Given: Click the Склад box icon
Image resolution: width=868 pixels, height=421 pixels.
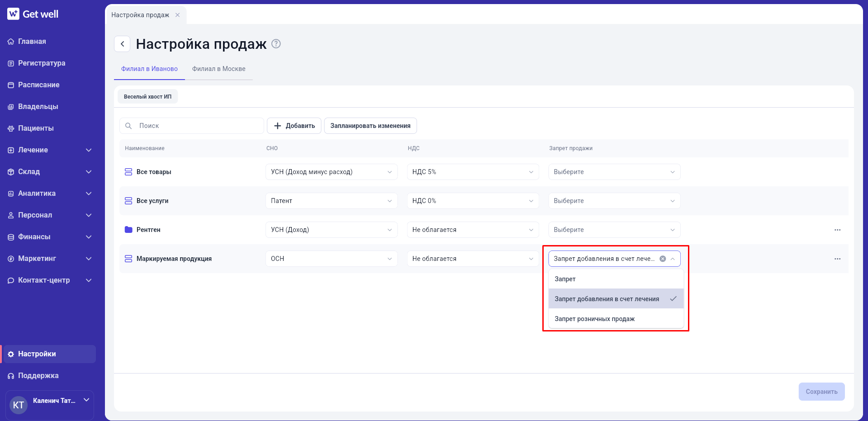Looking at the screenshot, I should (x=11, y=172).
